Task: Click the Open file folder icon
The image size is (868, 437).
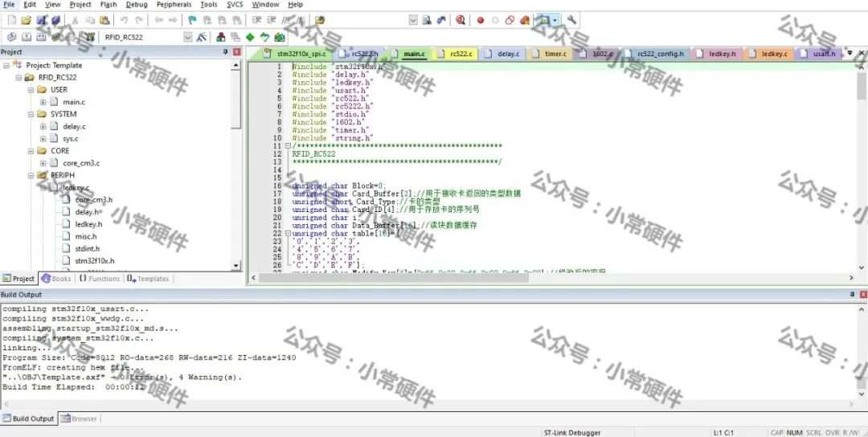Action: (26, 20)
